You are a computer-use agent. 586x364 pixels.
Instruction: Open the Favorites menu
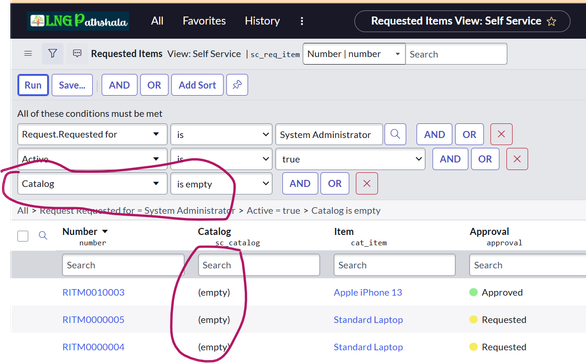pos(204,21)
